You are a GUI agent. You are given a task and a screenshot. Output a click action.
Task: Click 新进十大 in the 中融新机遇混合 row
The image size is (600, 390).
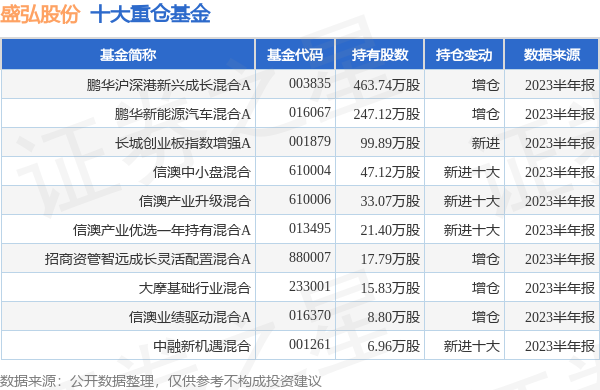pos(471,346)
